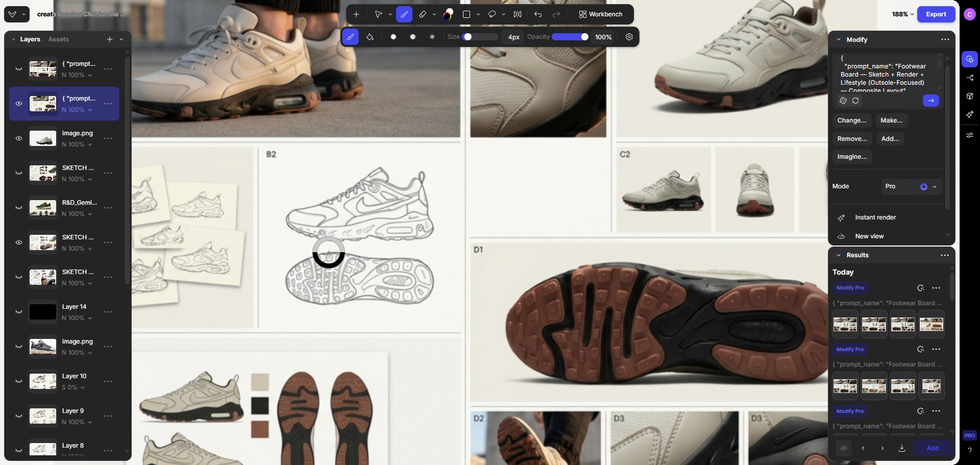Screen dimensions: 980x465
Task: Expand the shape tool options dropdown
Action: pos(478,14)
